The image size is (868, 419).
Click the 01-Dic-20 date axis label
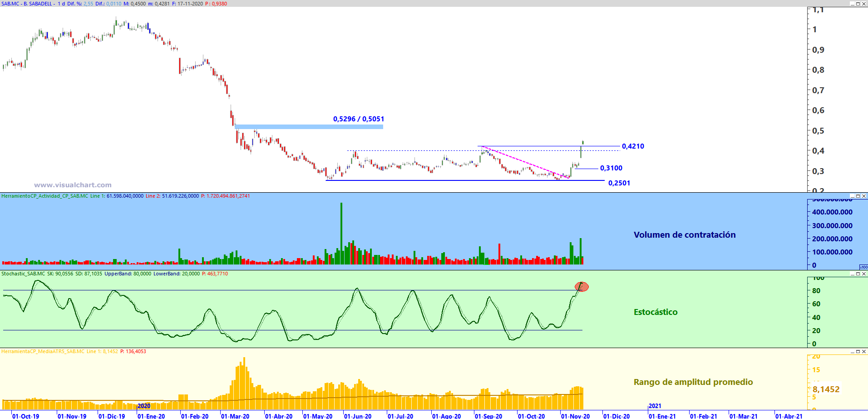pos(616,416)
